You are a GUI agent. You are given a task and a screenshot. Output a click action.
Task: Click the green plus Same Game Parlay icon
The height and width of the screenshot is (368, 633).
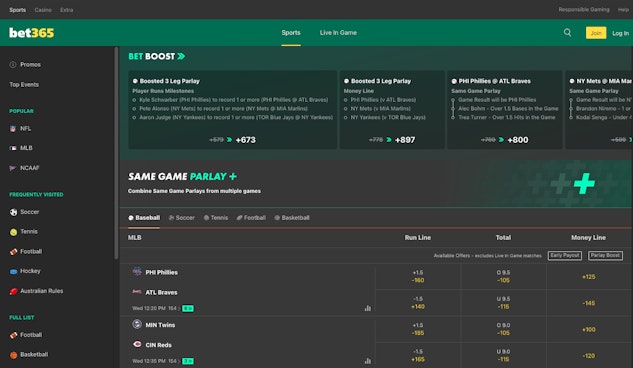584,184
